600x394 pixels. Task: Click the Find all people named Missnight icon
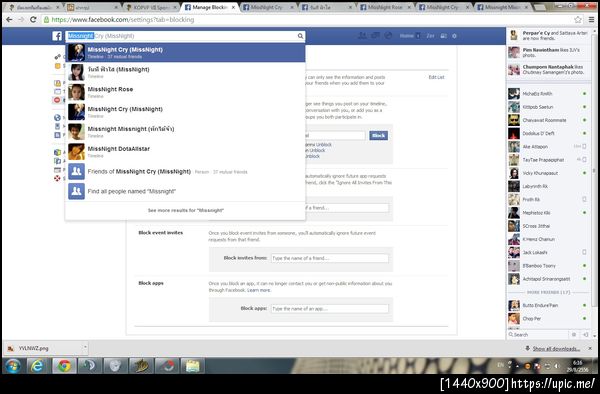point(77,191)
